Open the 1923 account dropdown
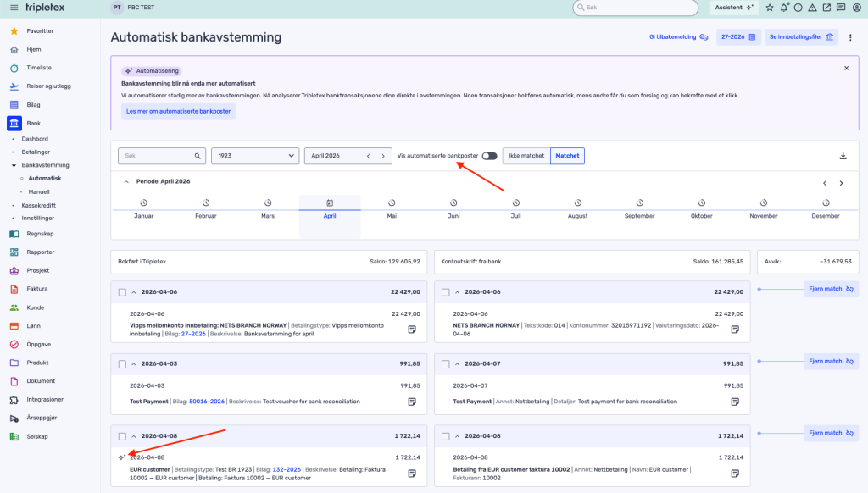The height and width of the screenshot is (493, 868). [255, 156]
